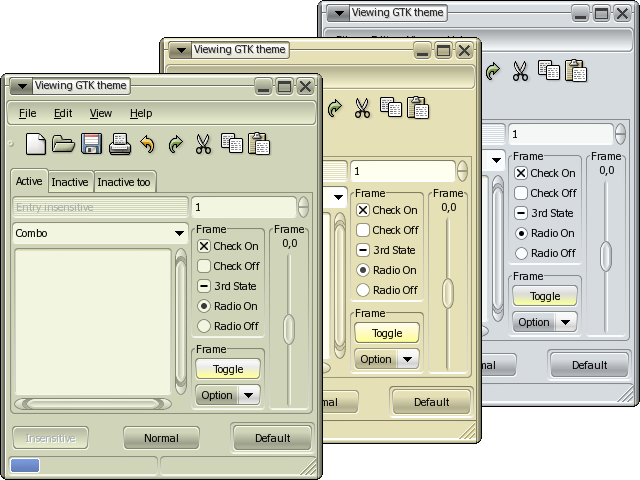
Task: Click New document icon in green window
Action: click(x=36, y=144)
